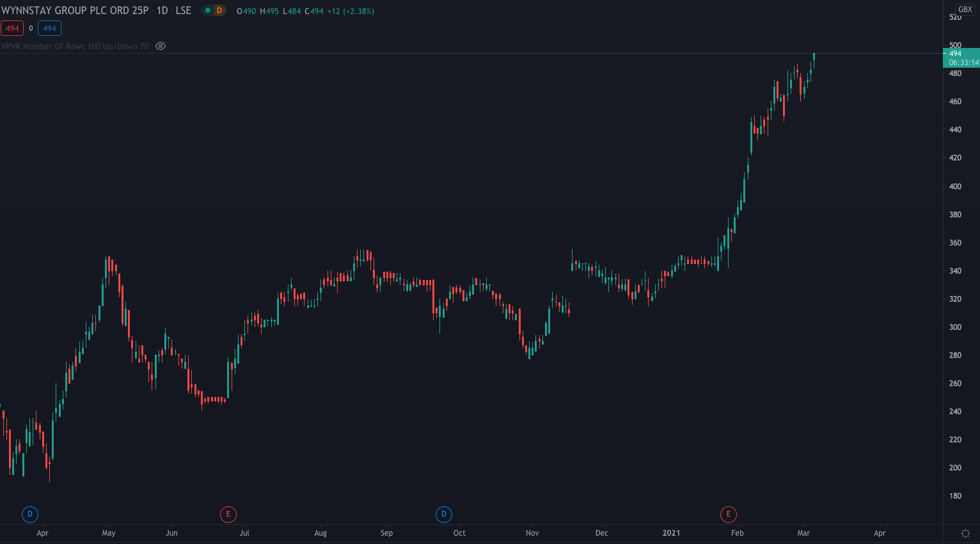Click the 1D interval label

tap(162, 11)
